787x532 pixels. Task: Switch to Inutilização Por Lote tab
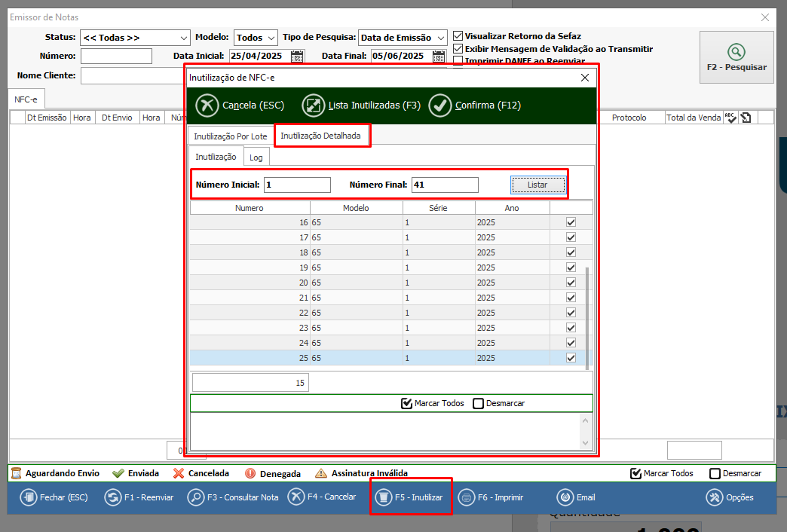230,136
